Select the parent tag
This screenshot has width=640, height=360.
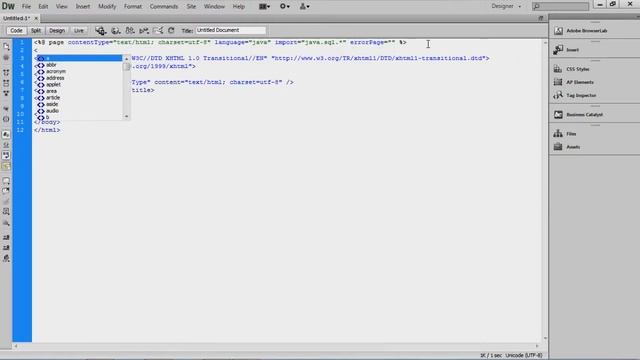(6, 109)
